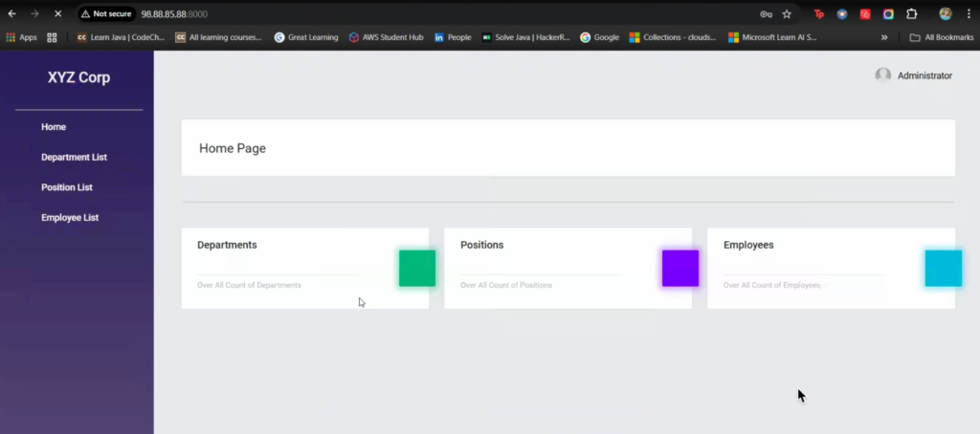Open the AWS Student Hub bookmark
Viewport: 980px width, 434px height.
(x=386, y=37)
